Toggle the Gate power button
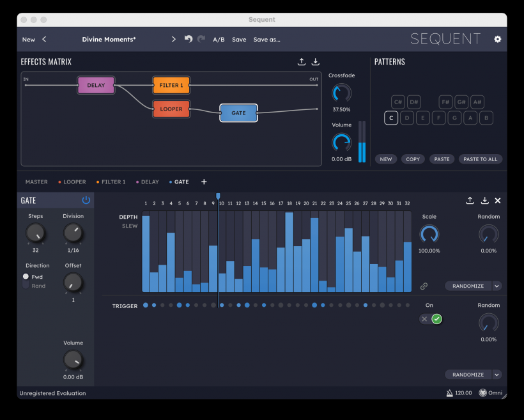524x420 pixels. [86, 201]
